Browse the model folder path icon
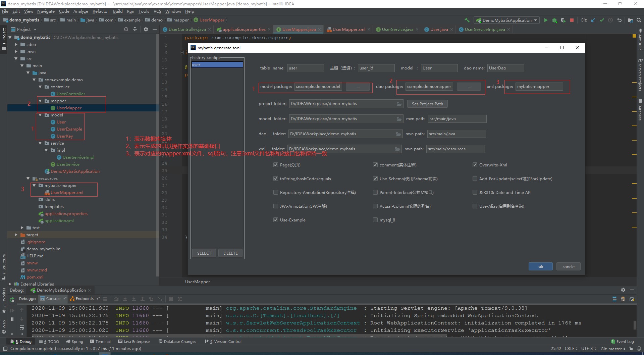This screenshot has width=644, height=355. (399, 119)
